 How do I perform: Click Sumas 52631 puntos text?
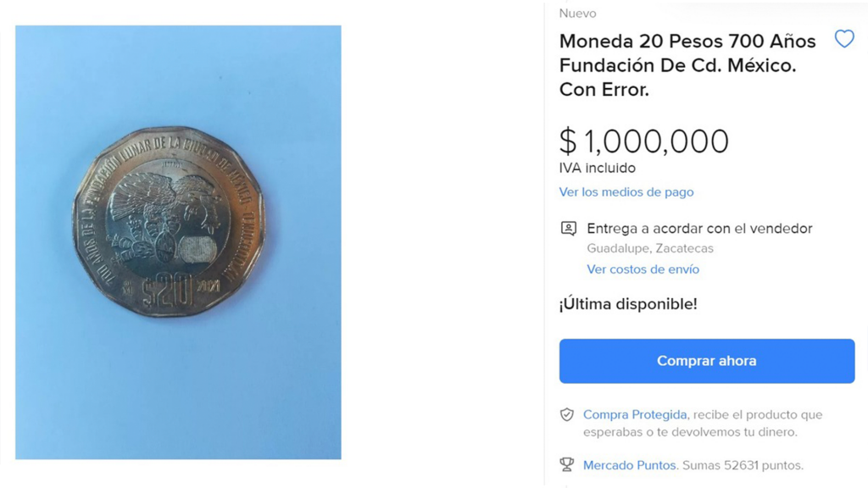[743, 465]
